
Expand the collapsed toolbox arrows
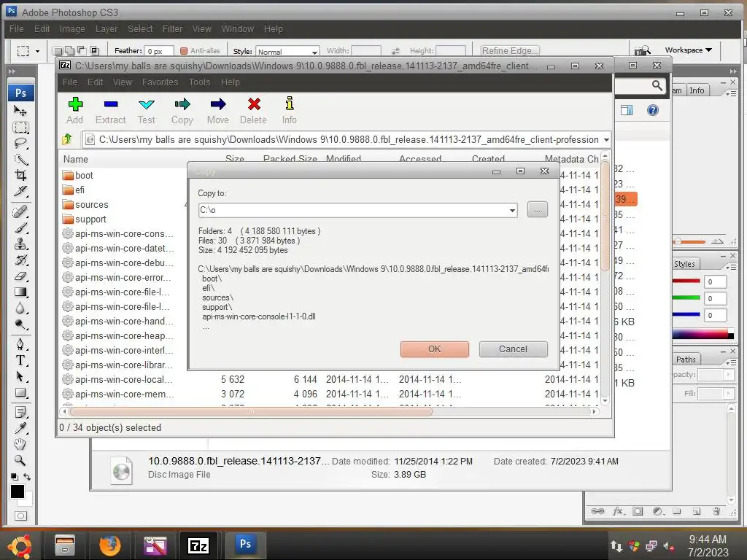coord(12,71)
